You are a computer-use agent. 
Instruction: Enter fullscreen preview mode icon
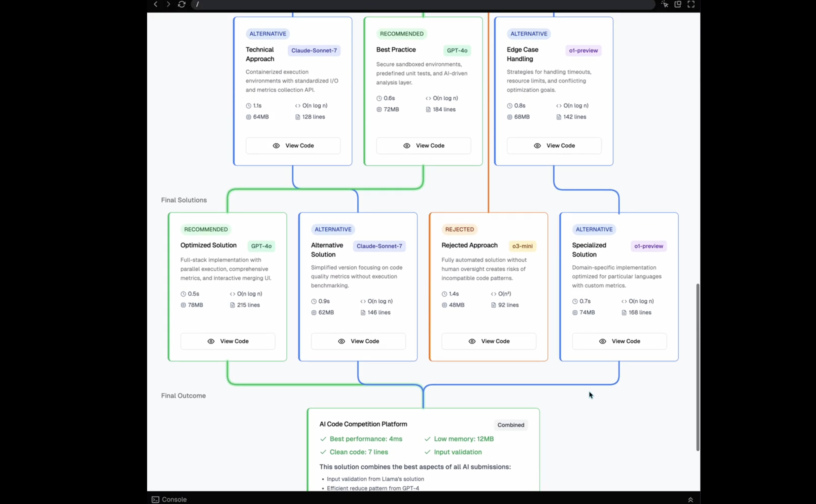click(691, 4)
